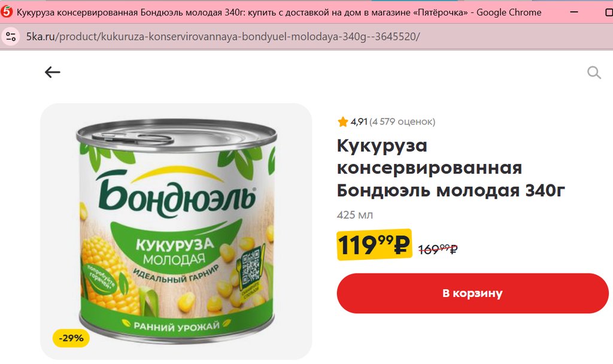Click the -29% discount badge
613x364 pixels.
(71, 338)
